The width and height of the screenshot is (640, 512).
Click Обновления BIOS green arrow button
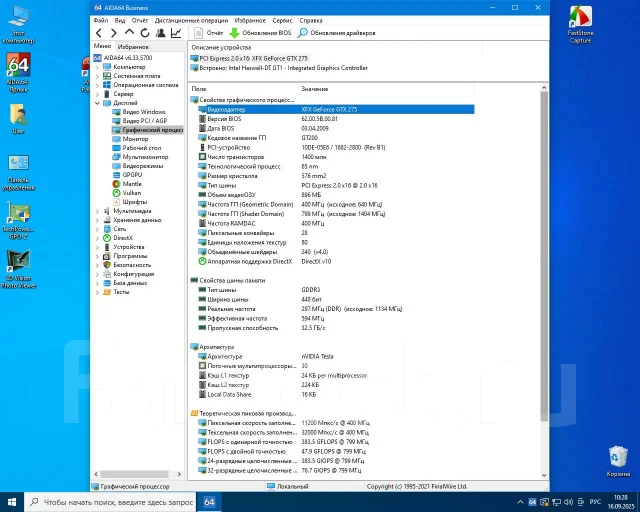[260, 33]
